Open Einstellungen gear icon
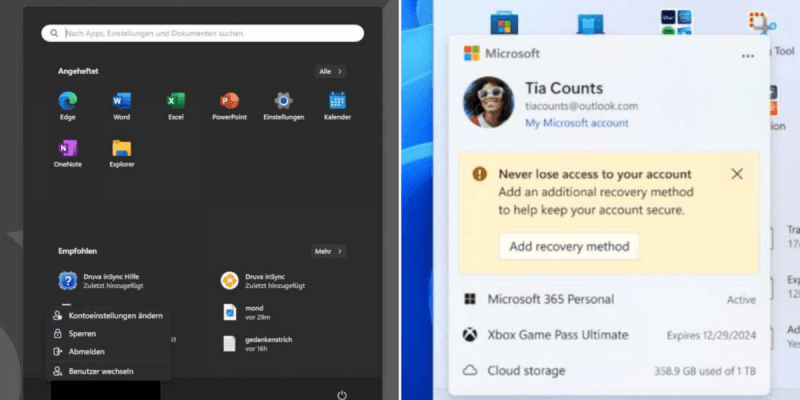800x400 pixels. tap(283, 101)
